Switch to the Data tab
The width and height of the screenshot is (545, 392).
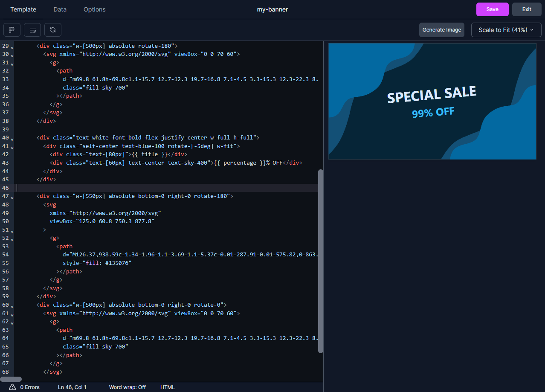tap(60, 9)
